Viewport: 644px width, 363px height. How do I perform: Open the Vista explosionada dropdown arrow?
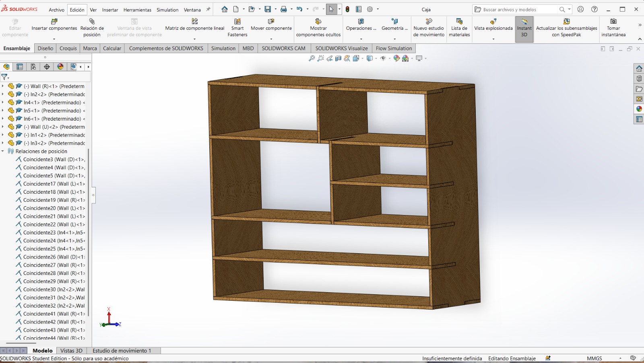pyautogui.click(x=493, y=39)
